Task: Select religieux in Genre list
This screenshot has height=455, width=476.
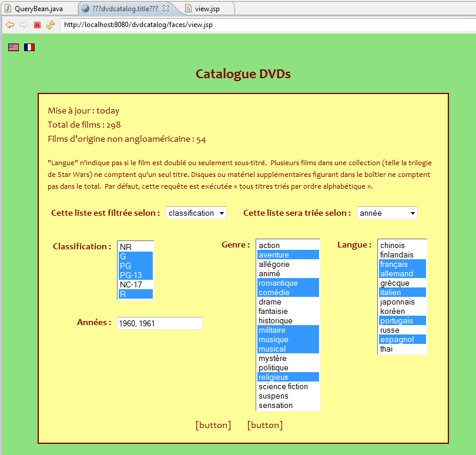Action: tap(288, 377)
